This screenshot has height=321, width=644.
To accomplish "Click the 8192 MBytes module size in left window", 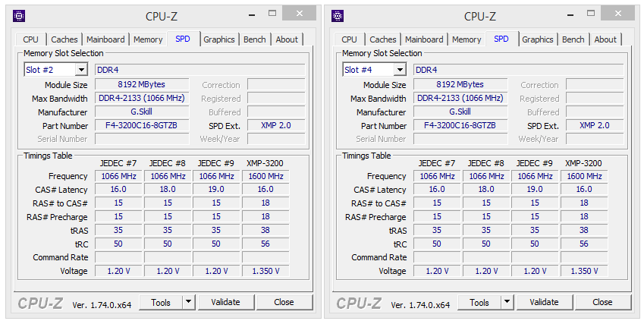I will coord(142,85).
